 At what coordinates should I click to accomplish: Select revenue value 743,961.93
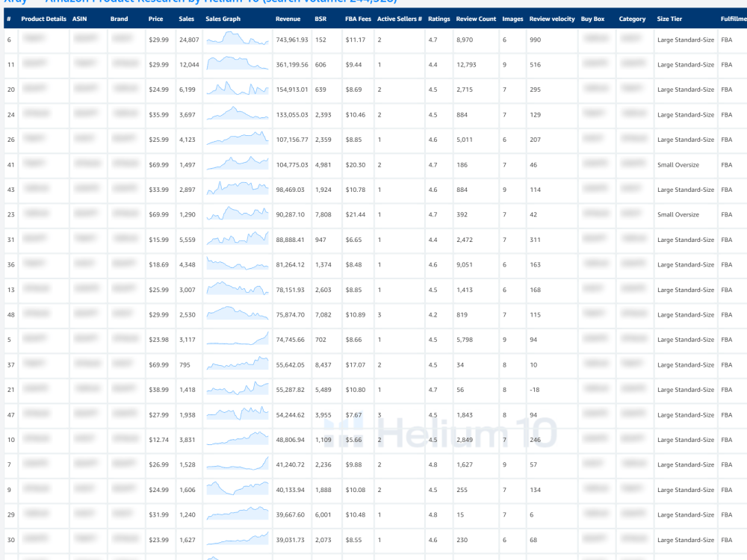tap(292, 40)
